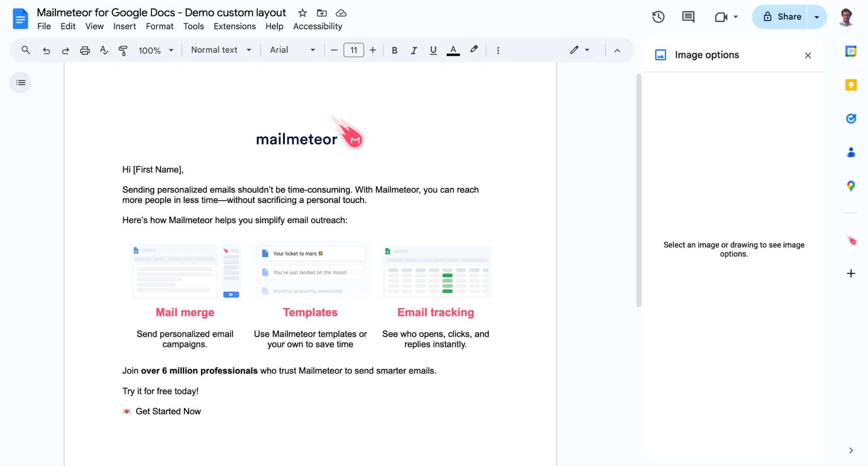Image resolution: width=868 pixels, height=466 pixels.
Task: Hide the menus with the up chevron
Action: (617, 50)
